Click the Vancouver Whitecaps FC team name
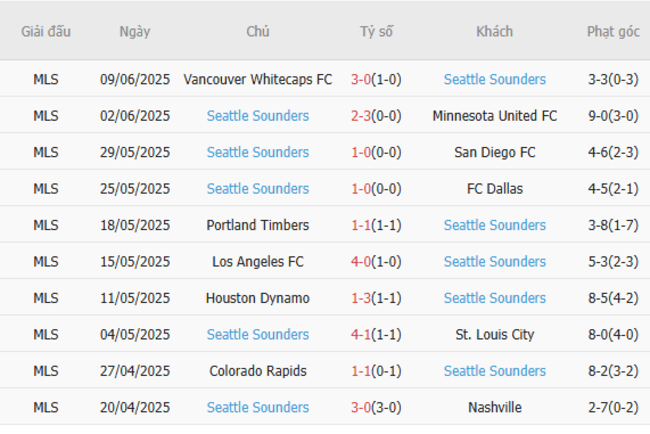 pyautogui.click(x=258, y=79)
